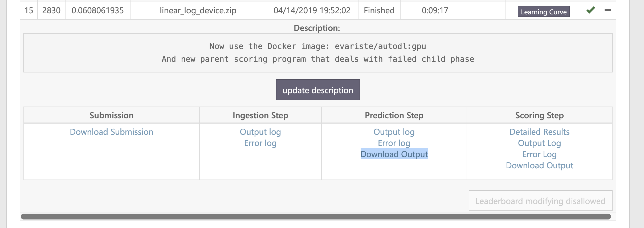View the Ingestion Step Error log
This screenshot has width=644, height=228.
click(260, 143)
